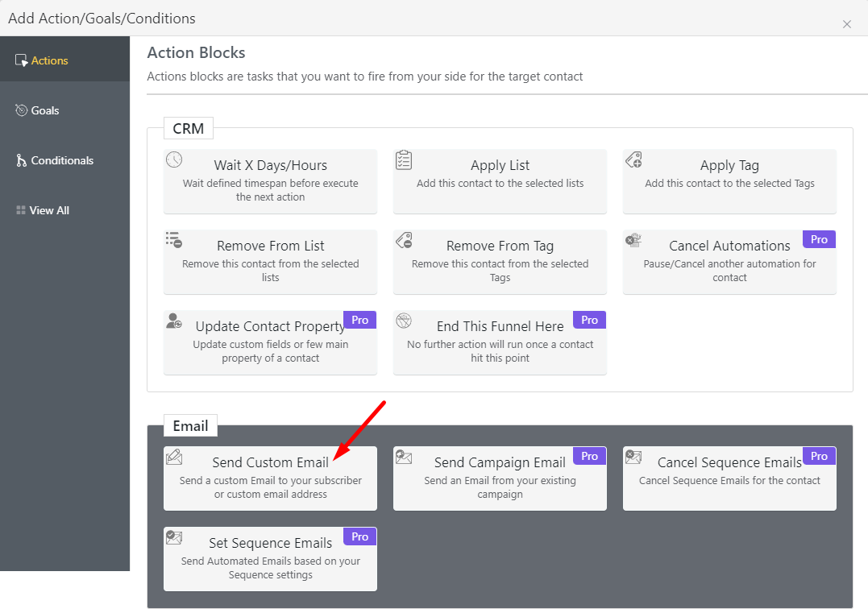Click the Conditionals branch icon

tap(21, 160)
